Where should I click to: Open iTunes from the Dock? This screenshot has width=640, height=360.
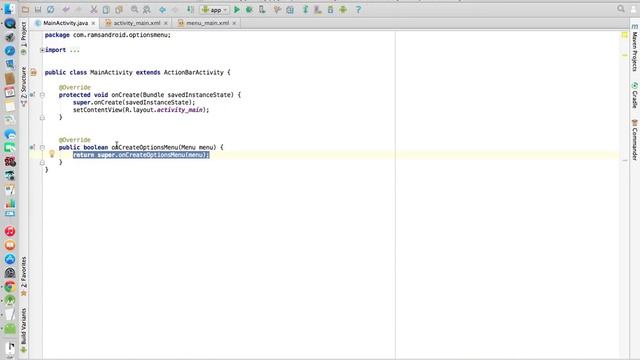10,231
